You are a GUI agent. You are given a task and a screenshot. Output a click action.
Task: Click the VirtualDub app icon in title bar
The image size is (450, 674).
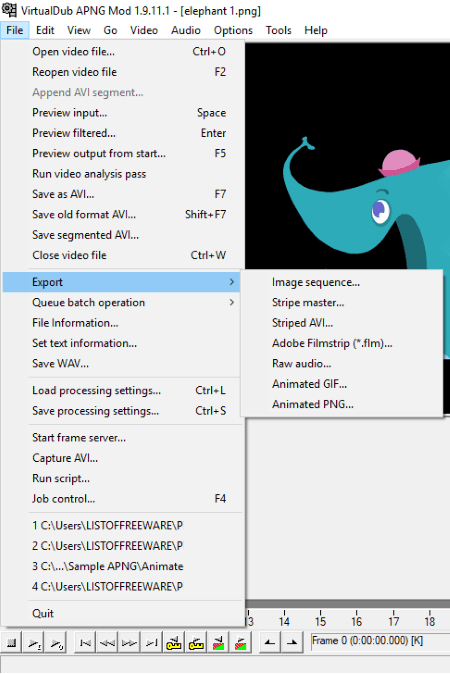(x=9, y=9)
